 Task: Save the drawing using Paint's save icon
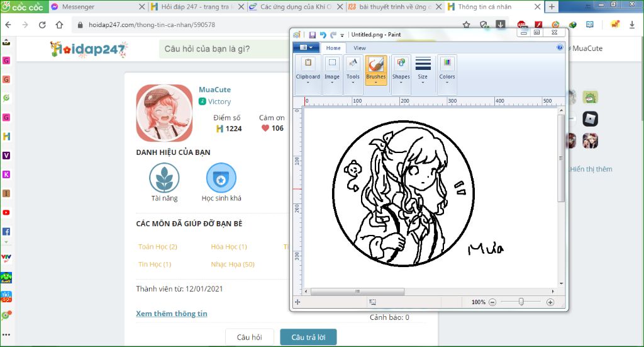tap(312, 35)
